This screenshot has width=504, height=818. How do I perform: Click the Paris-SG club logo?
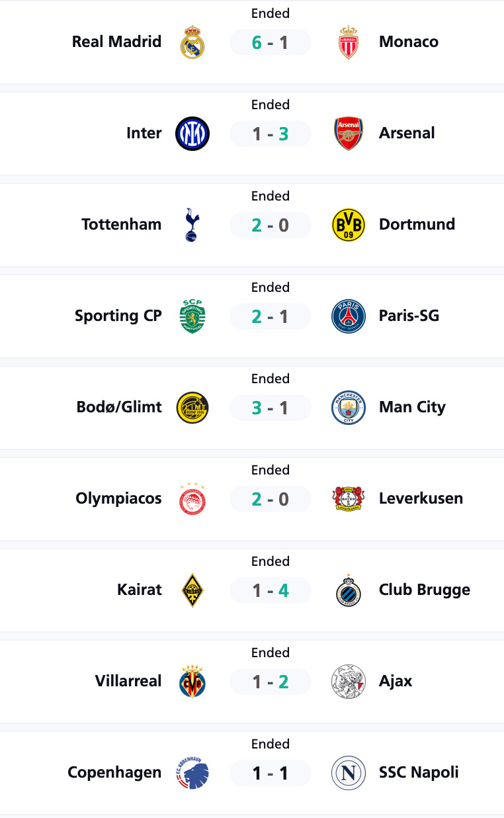tap(348, 316)
